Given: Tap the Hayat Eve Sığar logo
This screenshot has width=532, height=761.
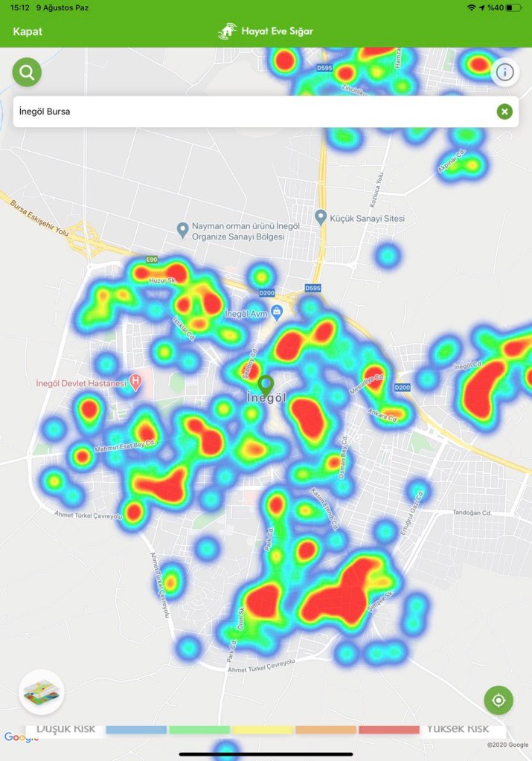Looking at the screenshot, I should point(266,31).
